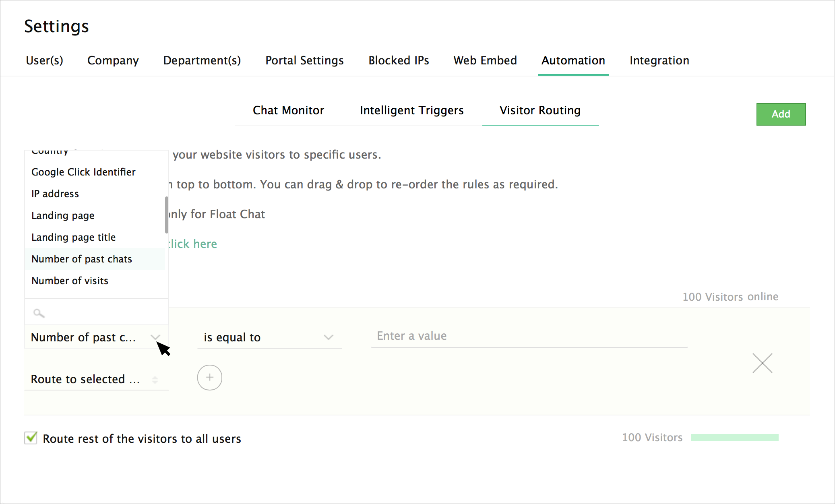Open the Chat Monitor sub-tab
Screen dimensions: 835x504
pyautogui.click(x=288, y=110)
